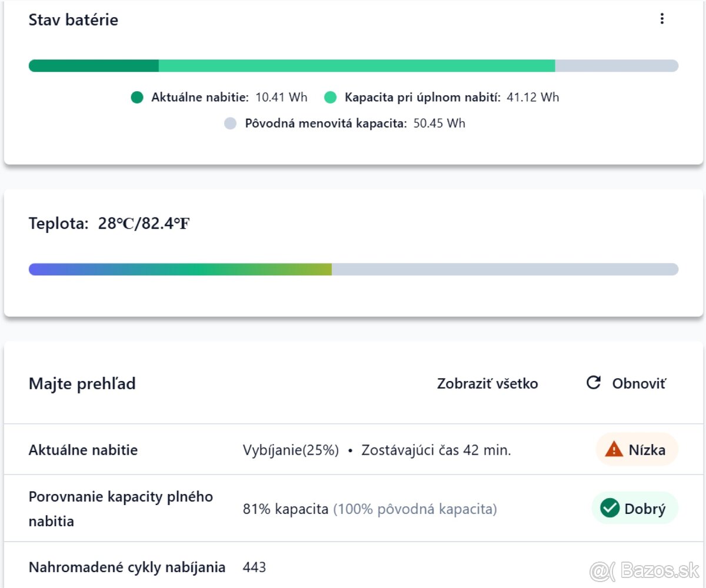Image resolution: width=706 pixels, height=588 pixels.
Task: Click the Majte prehľad section title
Action: 82,384
